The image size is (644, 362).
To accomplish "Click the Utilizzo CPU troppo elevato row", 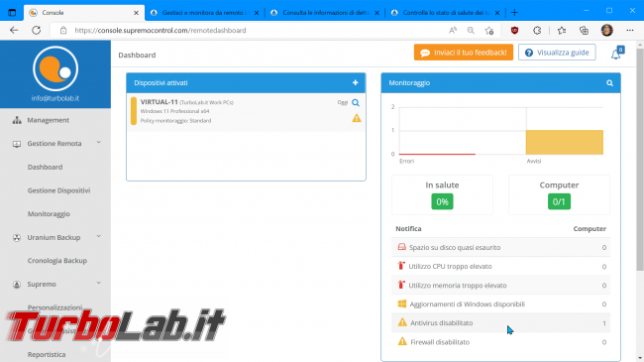I will click(x=500, y=266).
